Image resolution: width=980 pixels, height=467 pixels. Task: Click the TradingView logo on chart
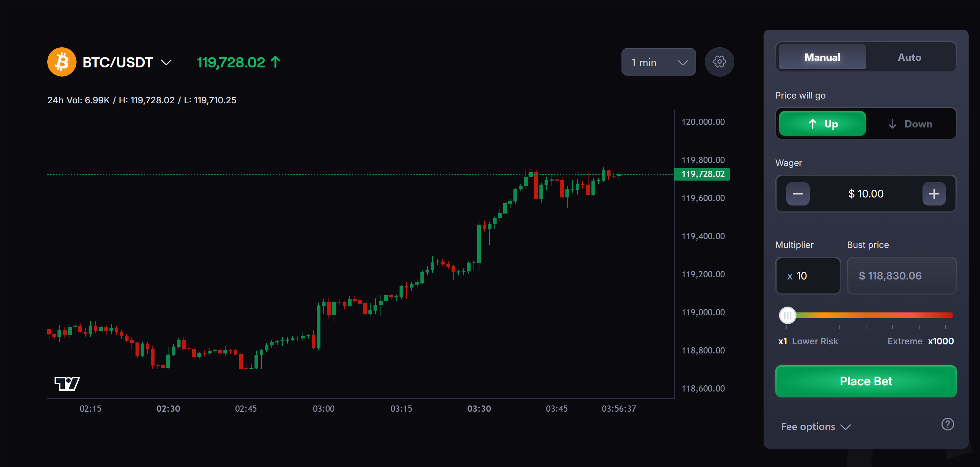point(67,383)
